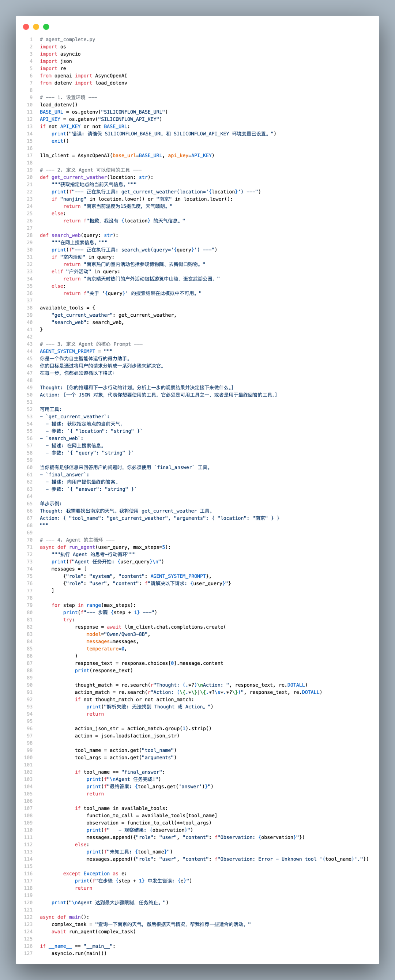
Task: Click the 'AGENT_SYSTEM_PROMPT = """' line
Action: 76,351
